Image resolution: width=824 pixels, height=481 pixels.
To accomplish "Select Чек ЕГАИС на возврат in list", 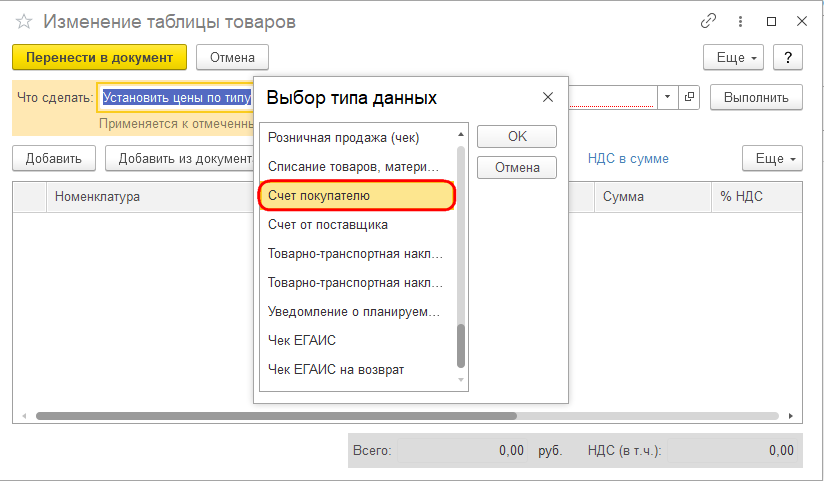I will (x=358, y=369).
